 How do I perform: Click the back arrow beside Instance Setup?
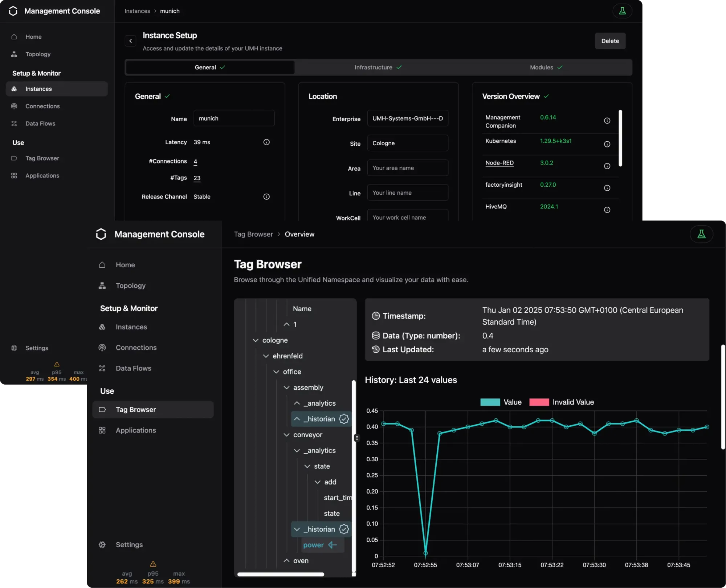point(130,41)
